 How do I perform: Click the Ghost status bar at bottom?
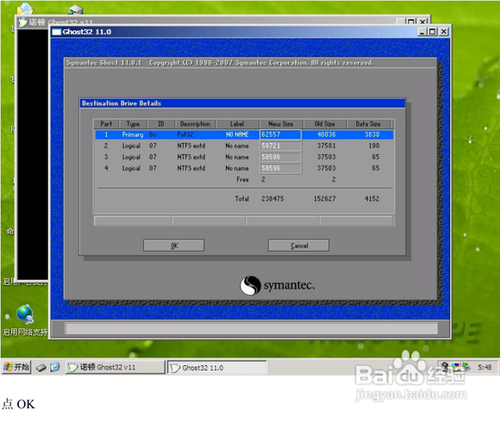click(251, 329)
